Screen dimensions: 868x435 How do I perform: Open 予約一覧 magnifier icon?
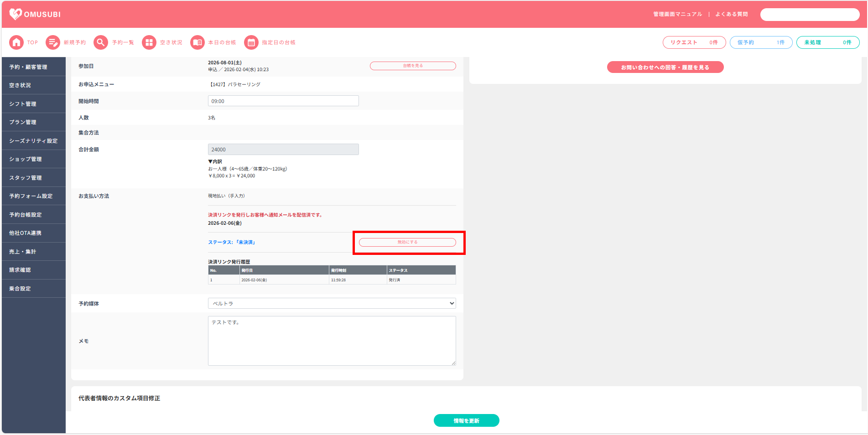(x=101, y=42)
